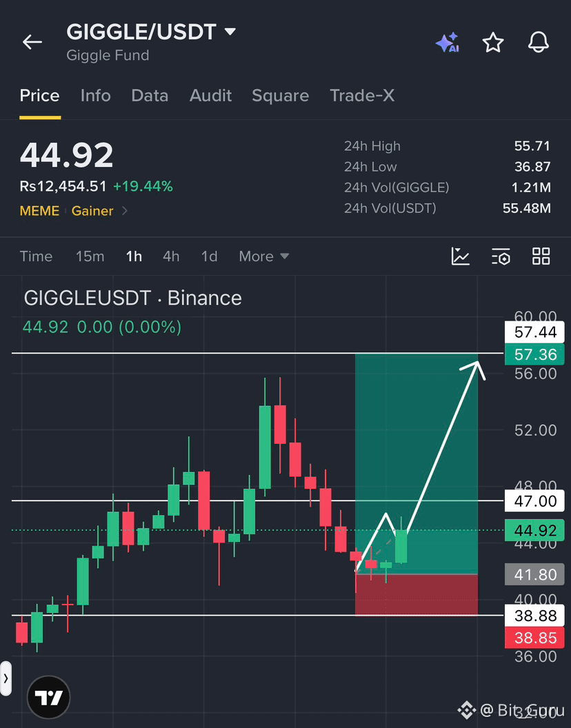571x728 pixels.
Task: Click the GIGGLEUSDT · Binance chart title
Action: [x=133, y=298]
